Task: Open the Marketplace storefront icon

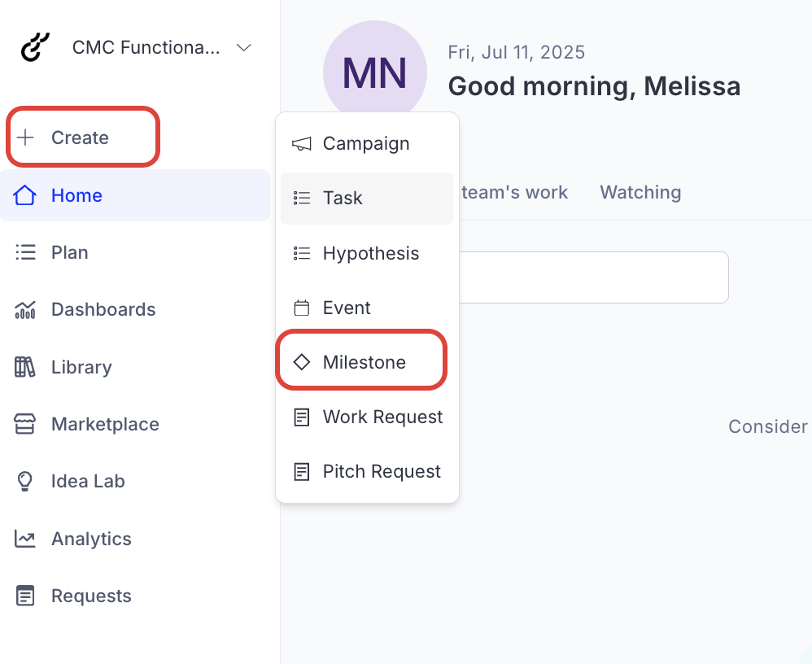Action: click(25, 424)
